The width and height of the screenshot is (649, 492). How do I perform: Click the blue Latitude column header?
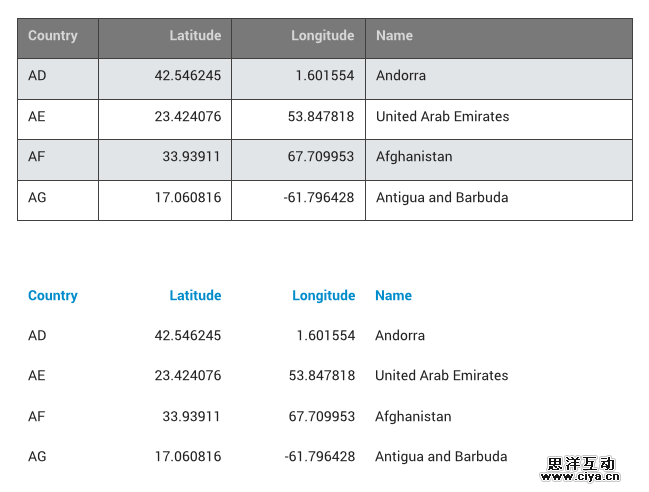195,296
